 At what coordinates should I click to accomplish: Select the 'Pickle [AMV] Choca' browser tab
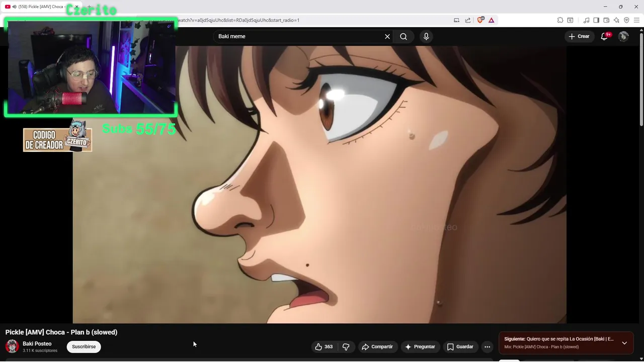[x=41, y=7]
